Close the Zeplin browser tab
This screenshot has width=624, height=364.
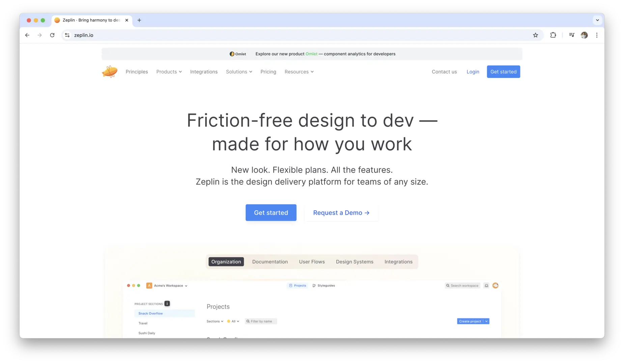[127, 20]
